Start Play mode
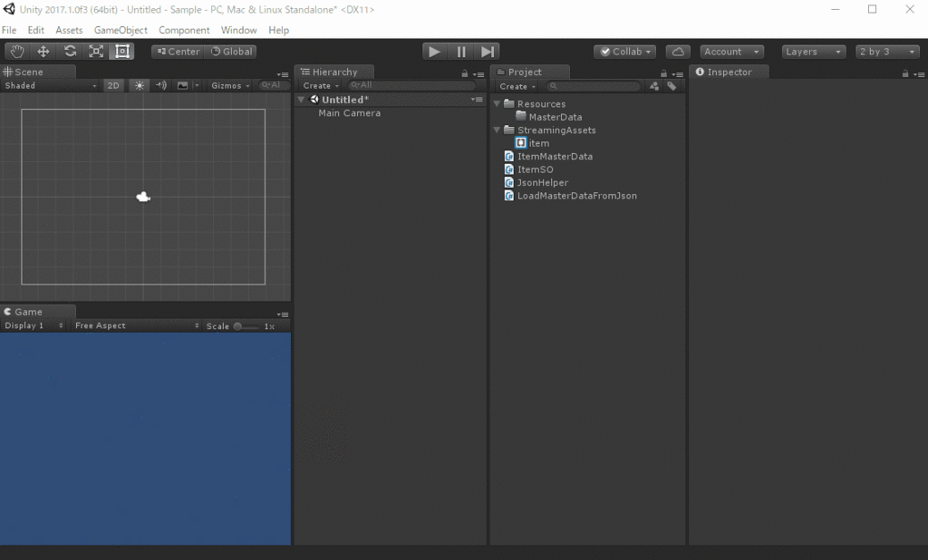The image size is (928, 560). click(434, 52)
